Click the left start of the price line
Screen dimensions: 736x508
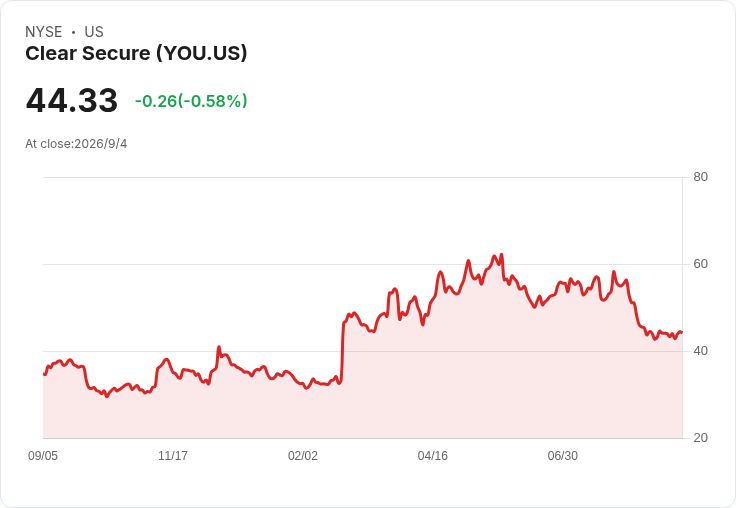[44, 374]
